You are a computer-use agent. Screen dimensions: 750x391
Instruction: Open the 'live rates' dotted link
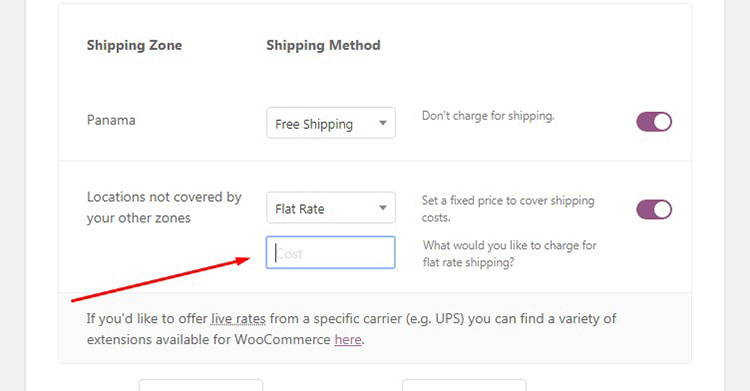238,319
